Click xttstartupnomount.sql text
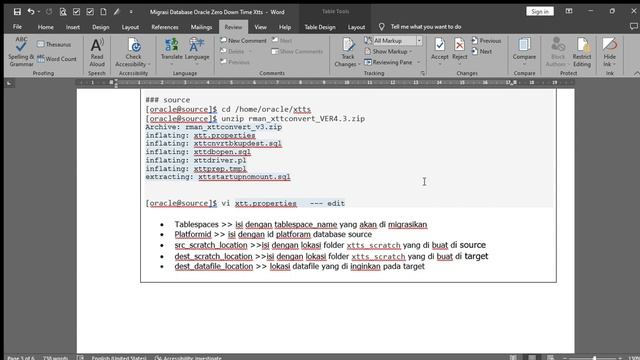Viewport: 640px width, 360px height. (x=244, y=177)
